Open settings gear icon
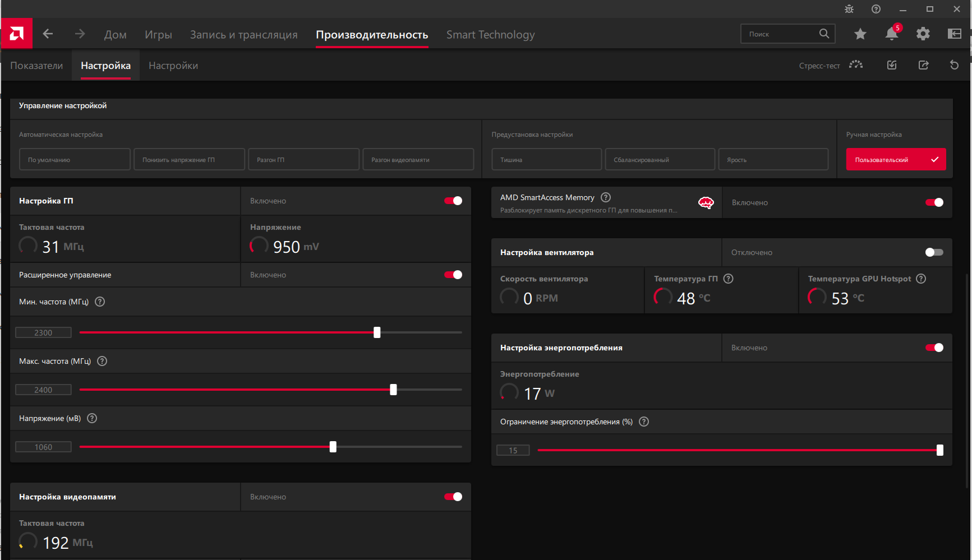Viewport: 972px width, 560px height. [x=923, y=34]
